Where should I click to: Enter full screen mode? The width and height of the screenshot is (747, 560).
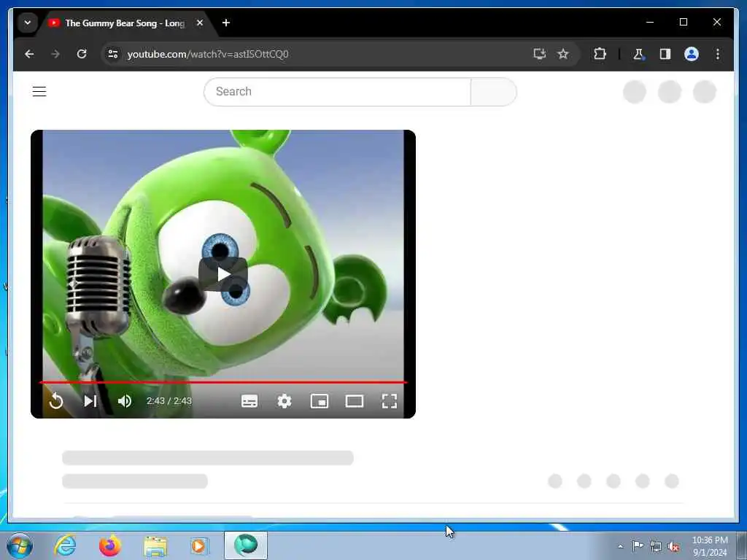pos(390,401)
